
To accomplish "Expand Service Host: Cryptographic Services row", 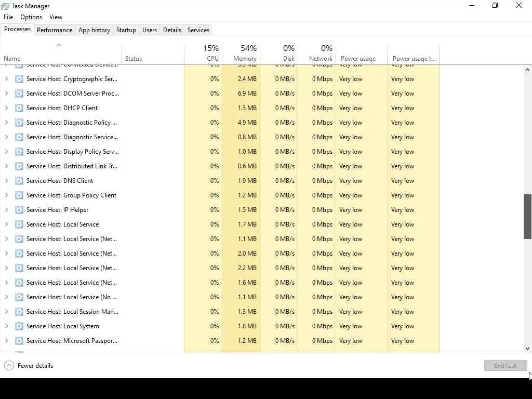I will [x=6, y=79].
